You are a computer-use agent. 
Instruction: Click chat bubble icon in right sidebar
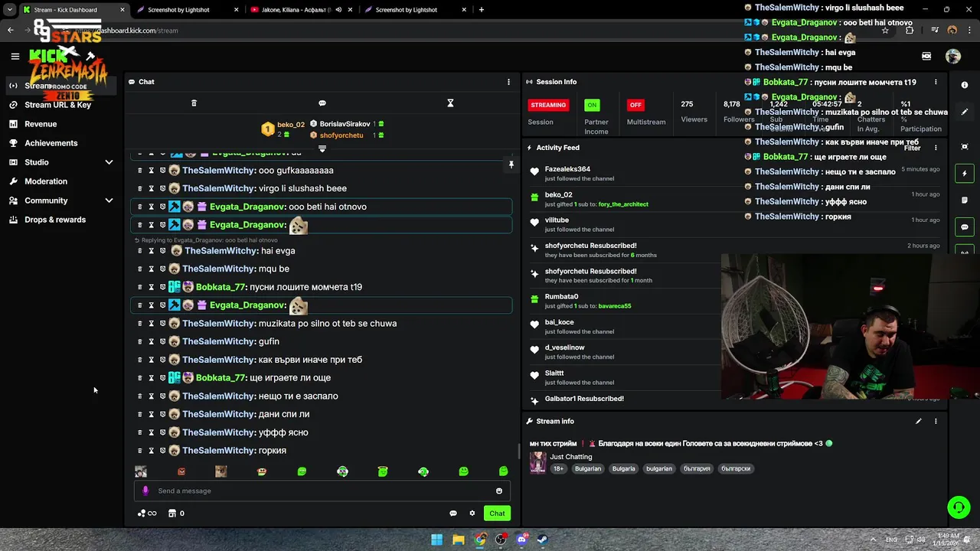(x=965, y=227)
